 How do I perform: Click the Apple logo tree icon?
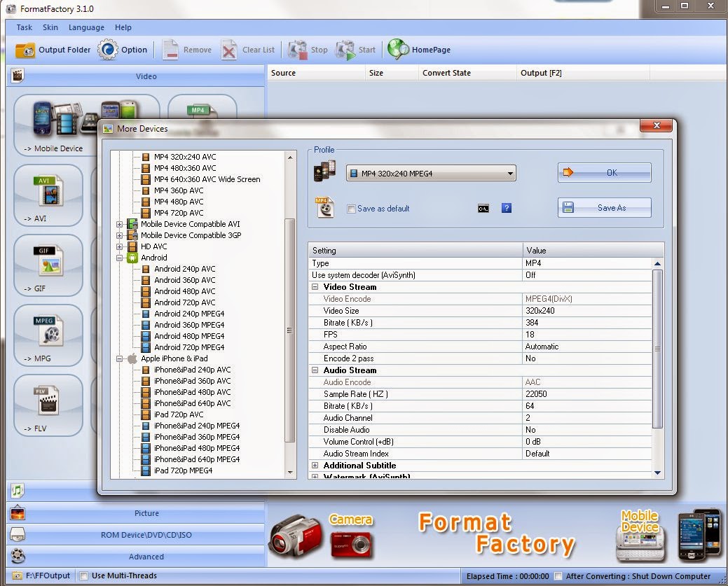coord(132,358)
